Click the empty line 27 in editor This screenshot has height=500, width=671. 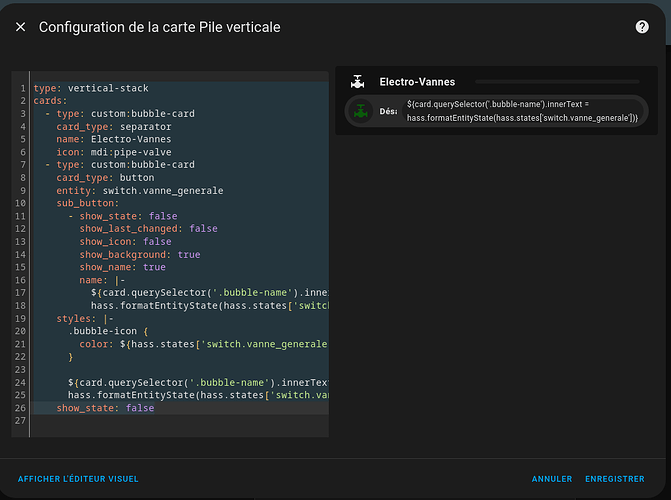tap(180, 421)
